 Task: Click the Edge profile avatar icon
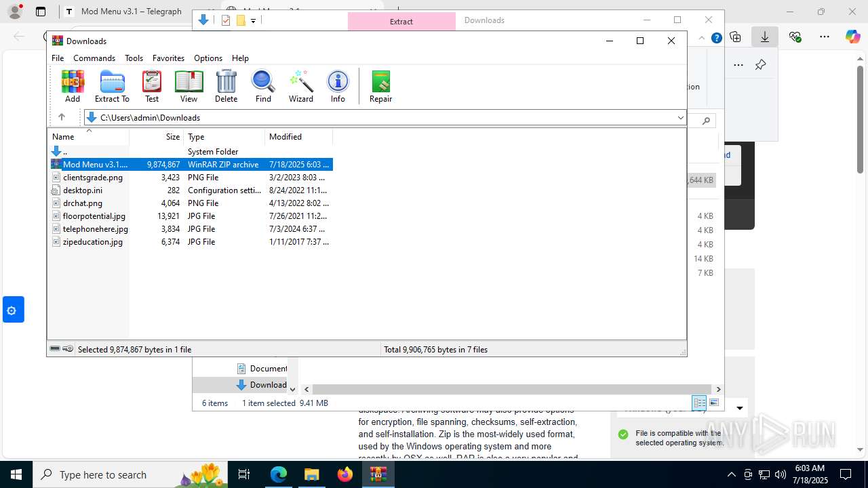tap(15, 11)
